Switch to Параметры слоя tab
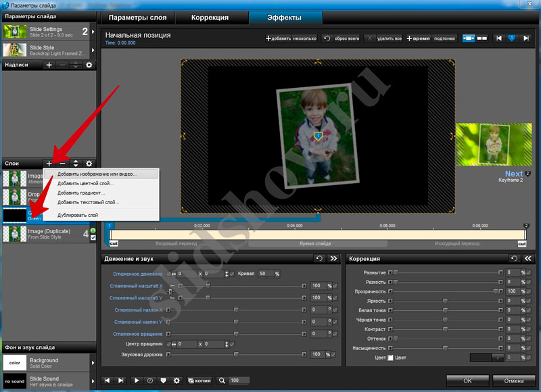The image size is (541, 392). click(138, 18)
